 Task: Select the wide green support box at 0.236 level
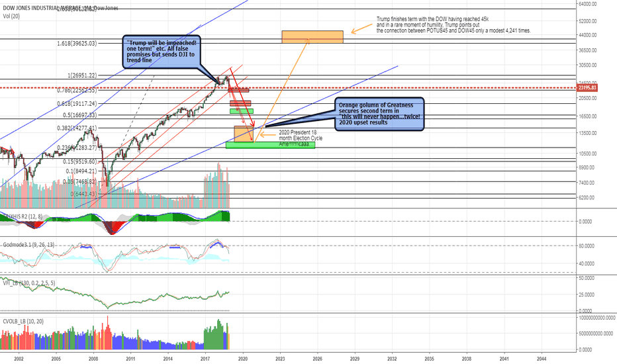[270, 145]
